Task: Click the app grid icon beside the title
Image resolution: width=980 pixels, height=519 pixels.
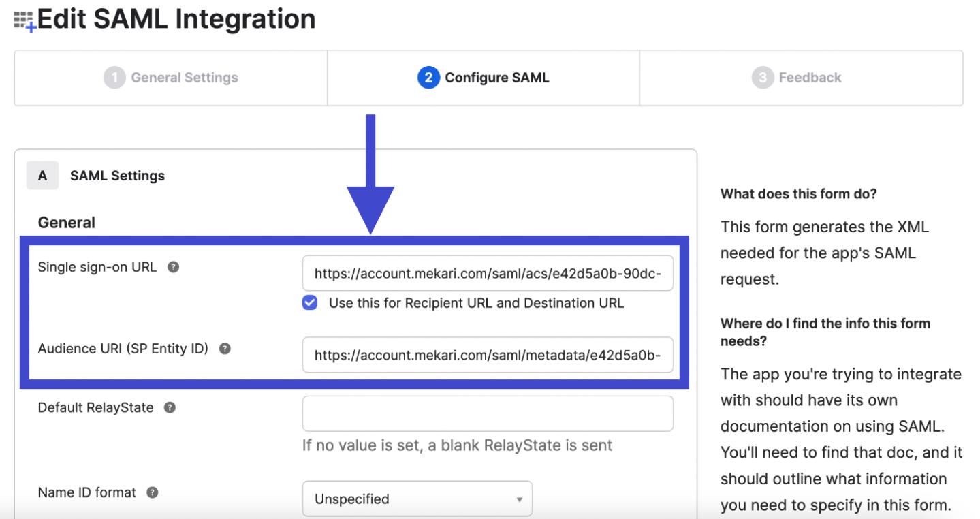Action: click(x=25, y=20)
